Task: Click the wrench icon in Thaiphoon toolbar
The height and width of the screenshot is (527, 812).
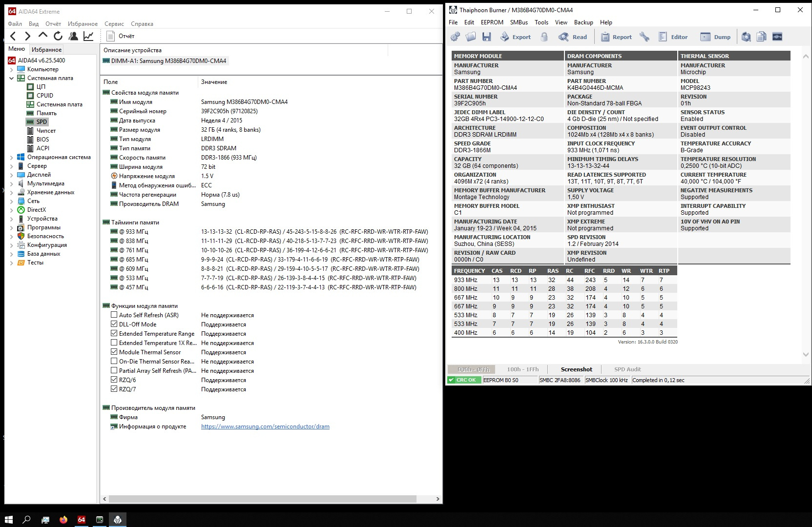Action: tap(645, 37)
